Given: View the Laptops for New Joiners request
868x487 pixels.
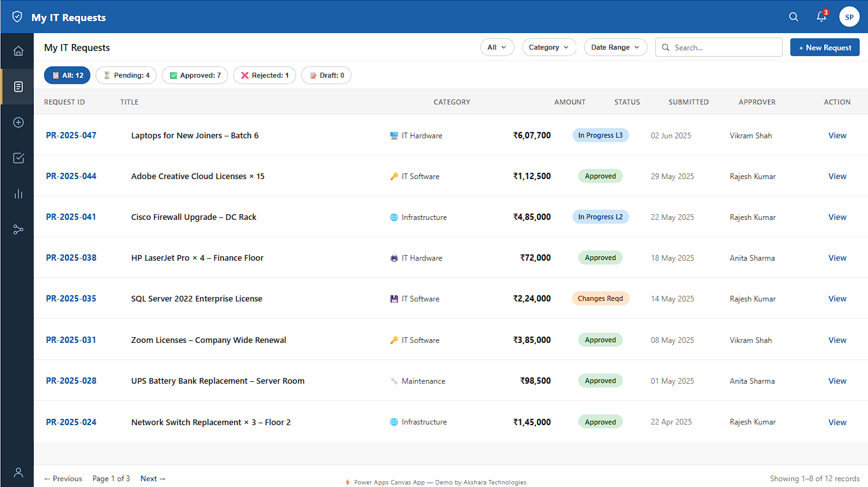Looking at the screenshot, I should tap(837, 135).
